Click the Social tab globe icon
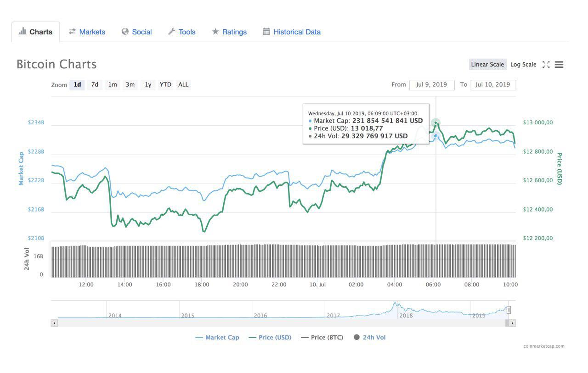 click(125, 31)
